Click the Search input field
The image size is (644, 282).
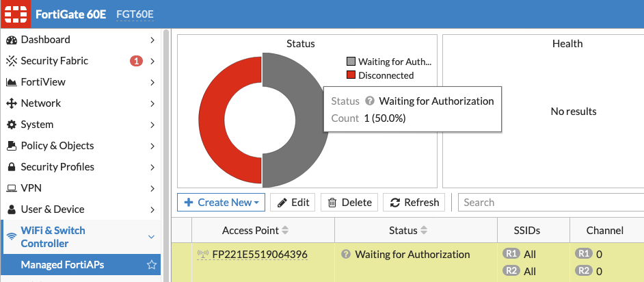click(x=550, y=202)
